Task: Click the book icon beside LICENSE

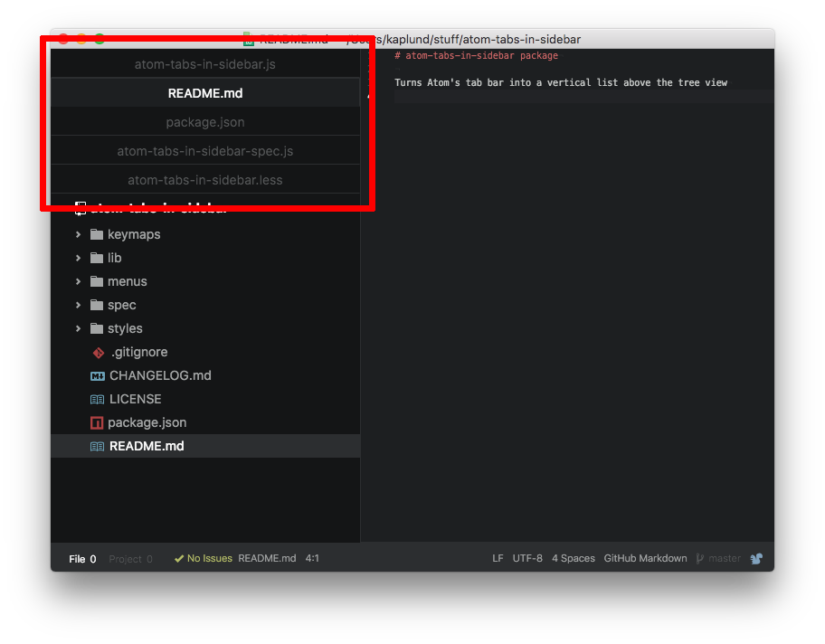Action: click(98, 400)
